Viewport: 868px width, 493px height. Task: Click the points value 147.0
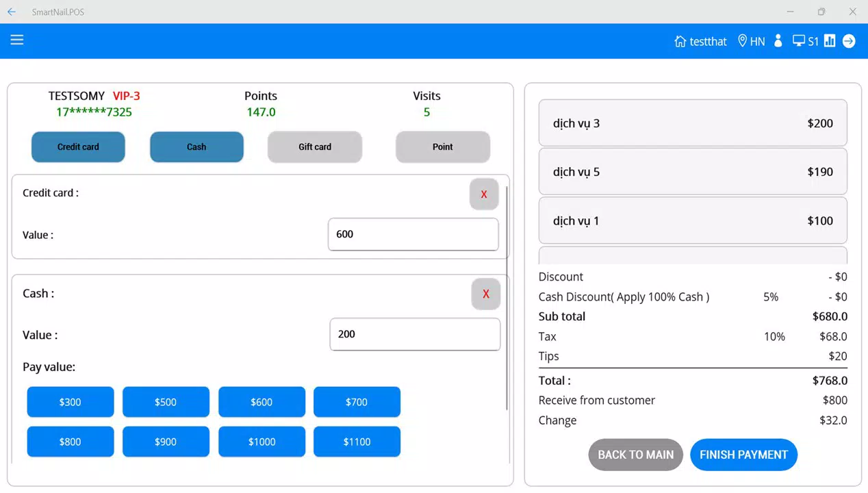pos(261,112)
